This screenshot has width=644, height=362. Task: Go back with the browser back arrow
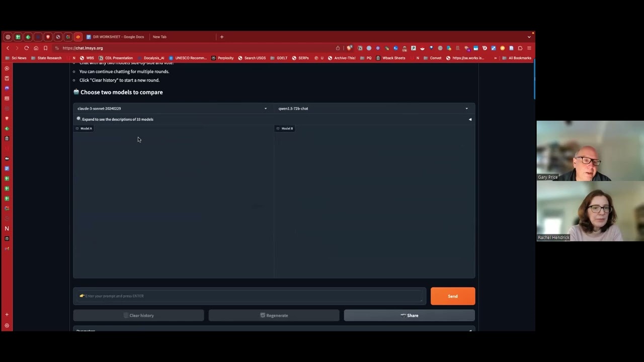tap(8, 48)
